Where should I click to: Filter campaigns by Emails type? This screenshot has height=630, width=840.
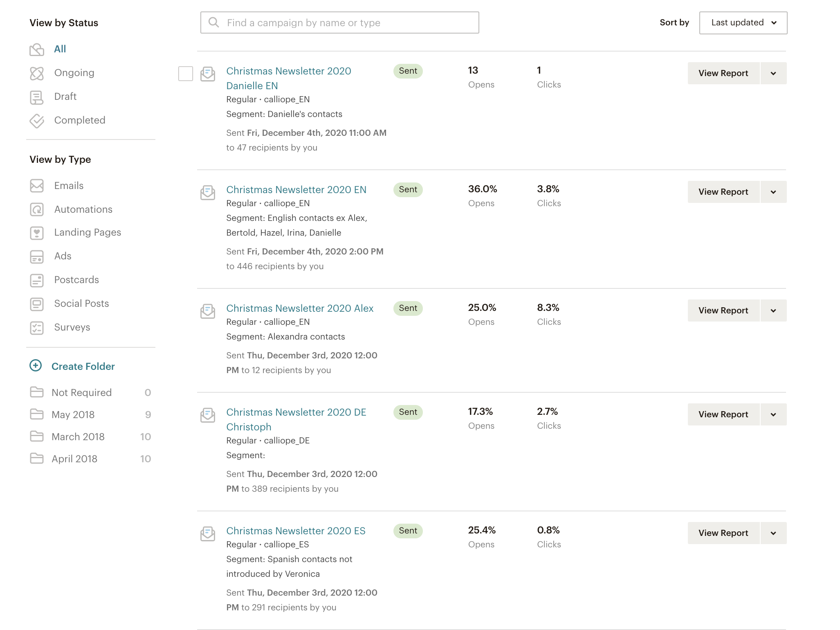click(69, 186)
